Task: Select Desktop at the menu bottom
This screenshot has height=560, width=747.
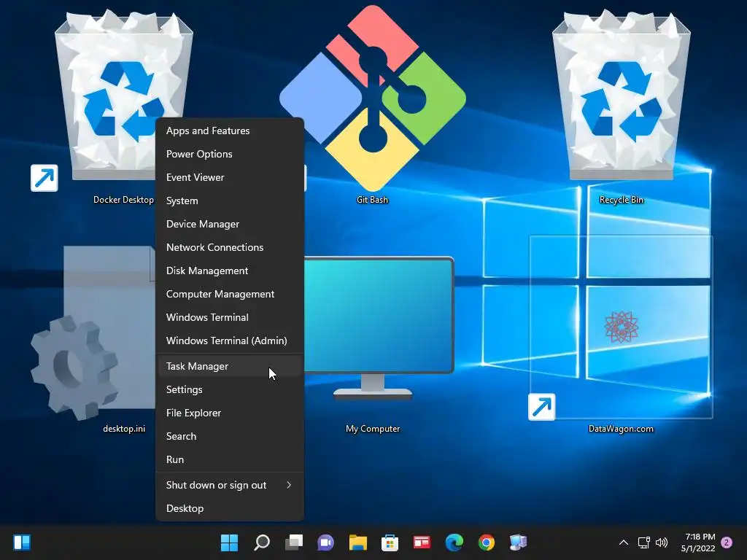Action: 230,508
